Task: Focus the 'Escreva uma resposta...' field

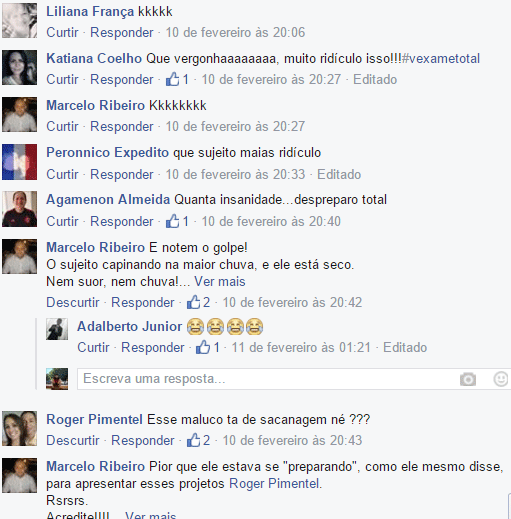Action: point(267,379)
